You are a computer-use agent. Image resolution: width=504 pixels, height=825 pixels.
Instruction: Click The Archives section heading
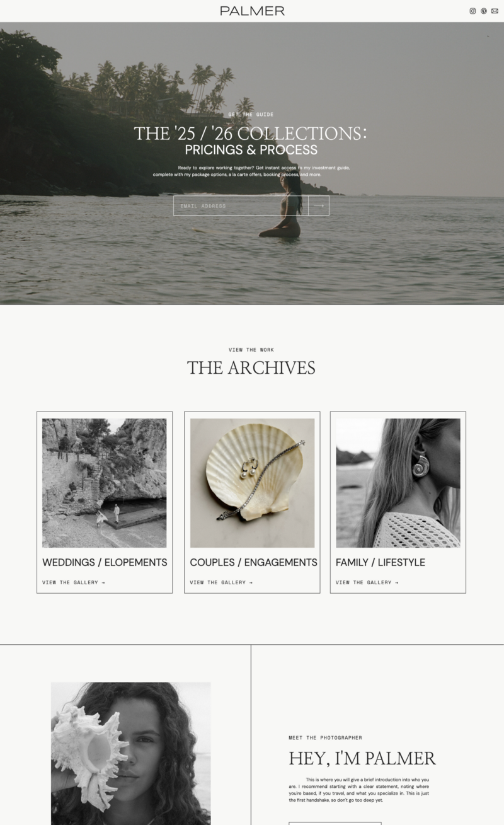(x=251, y=368)
